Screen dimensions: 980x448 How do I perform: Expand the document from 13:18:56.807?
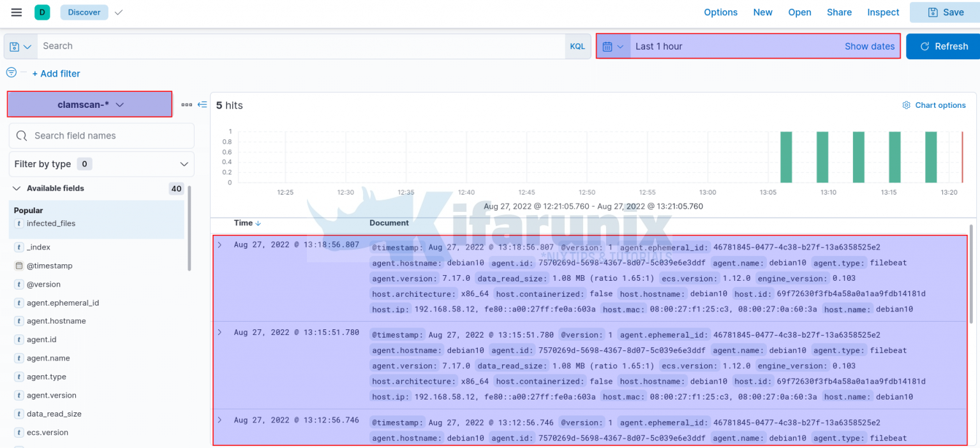219,244
